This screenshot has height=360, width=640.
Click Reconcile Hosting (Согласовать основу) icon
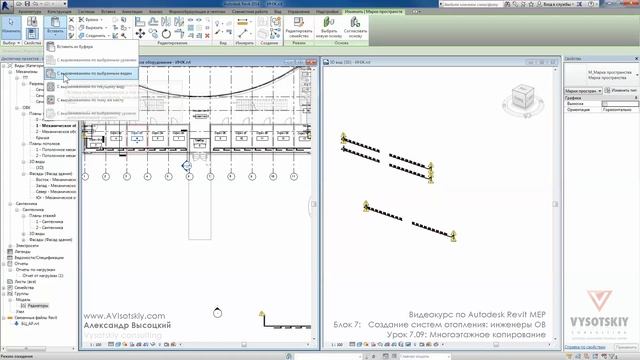pyautogui.click(x=355, y=27)
